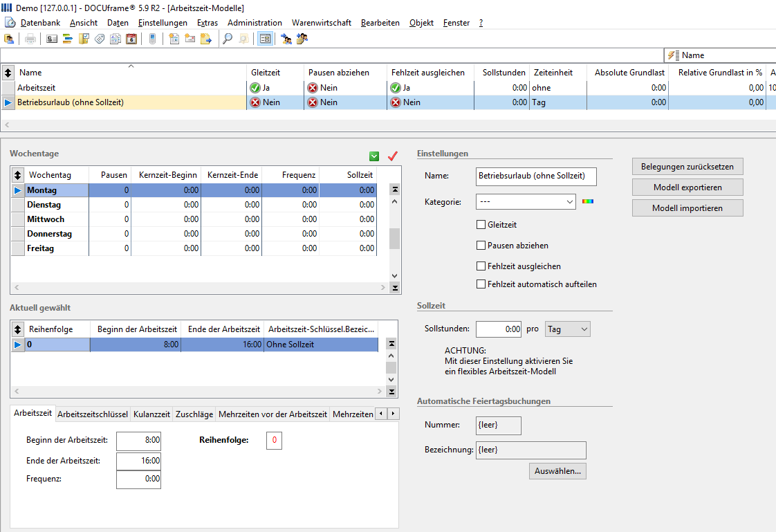Click the arrow to users icon
776x532 pixels.
(286, 39)
